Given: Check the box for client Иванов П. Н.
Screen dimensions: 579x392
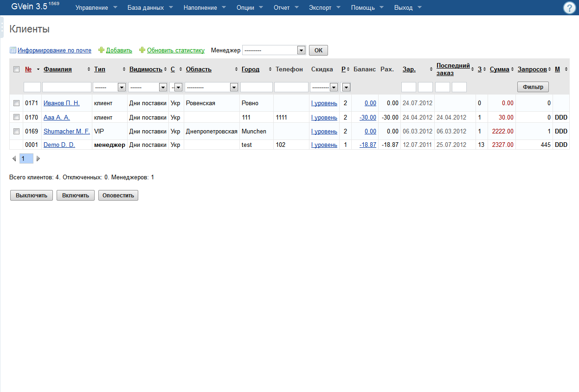Looking at the screenshot, I should [17, 103].
